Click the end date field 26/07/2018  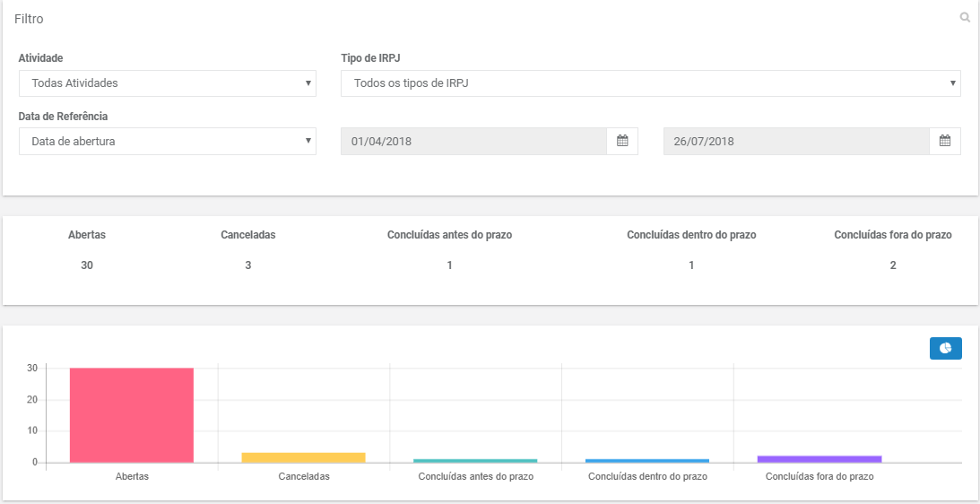796,142
